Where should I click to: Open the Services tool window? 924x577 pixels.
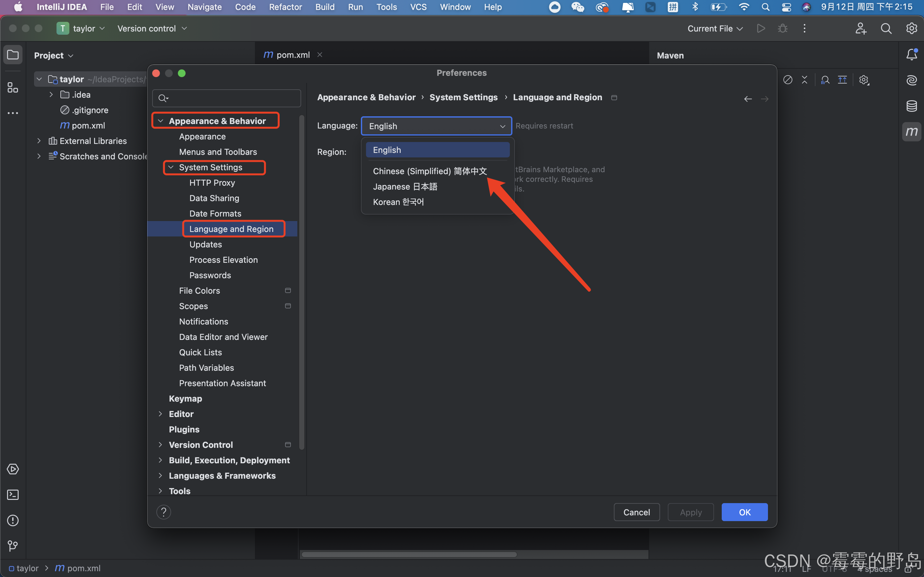tap(13, 469)
